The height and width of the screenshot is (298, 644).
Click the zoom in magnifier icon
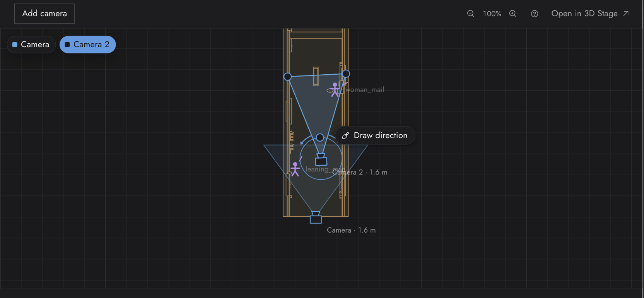click(x=513, y=14)
